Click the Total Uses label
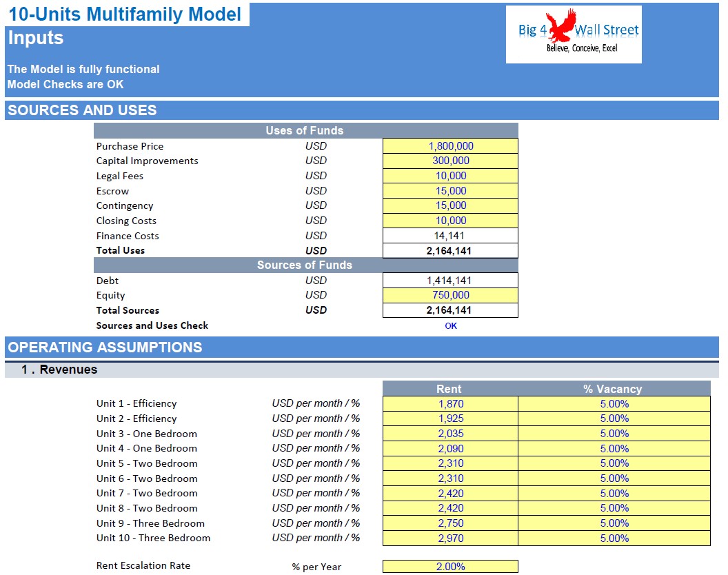Image resolution: width=728 pixels, height=575 pixels. 121,250
